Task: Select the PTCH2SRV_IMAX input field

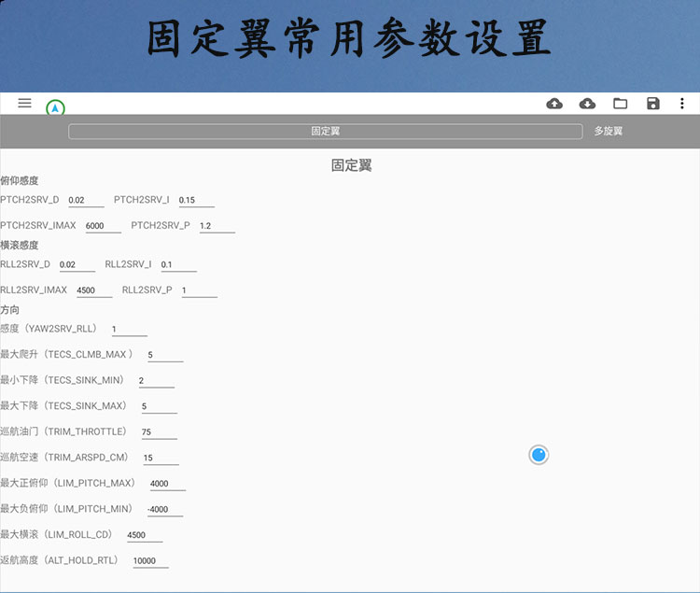Action: coord(103,226)
